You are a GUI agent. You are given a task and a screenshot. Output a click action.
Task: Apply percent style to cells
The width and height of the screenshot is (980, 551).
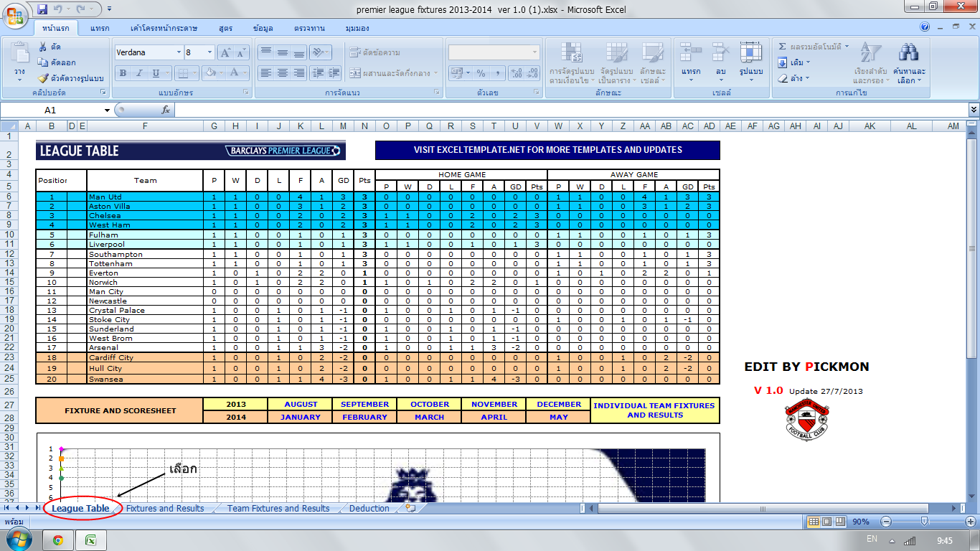coord(481,73)
